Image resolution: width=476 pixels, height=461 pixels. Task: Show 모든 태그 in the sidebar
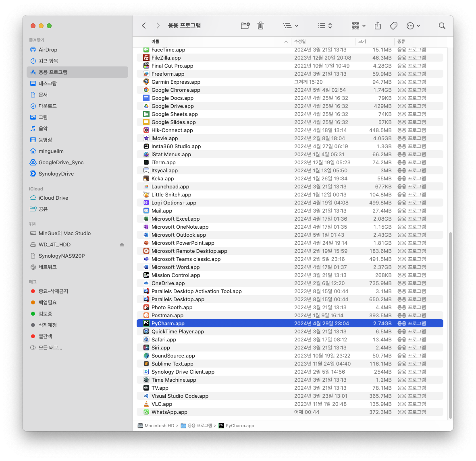tap(77, 347)
